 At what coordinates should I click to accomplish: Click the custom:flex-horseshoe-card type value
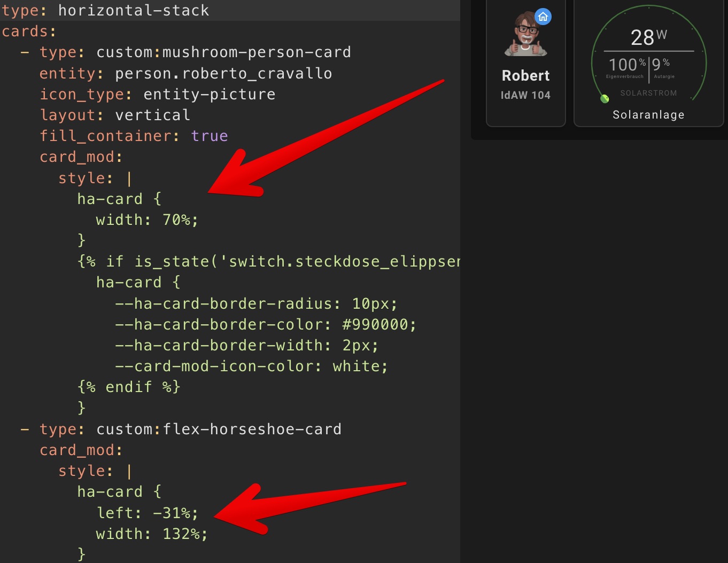click(219, 429)
